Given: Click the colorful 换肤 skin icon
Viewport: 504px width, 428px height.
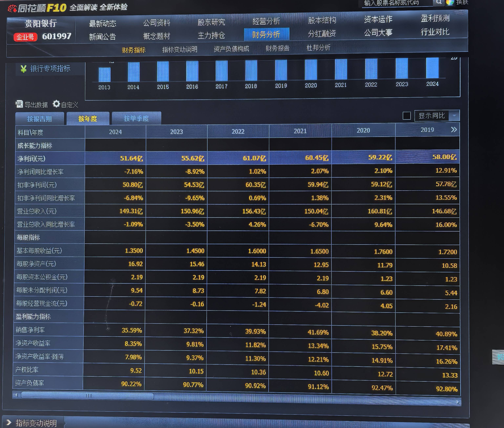Looking at the screenshot, I should pyautogui.click(x=450, y=2).
